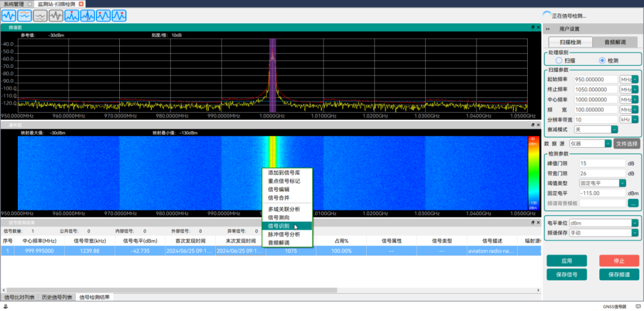Select the left-peak marker icon
Viewport: 644px width, 311px height.
coord(103,15)
